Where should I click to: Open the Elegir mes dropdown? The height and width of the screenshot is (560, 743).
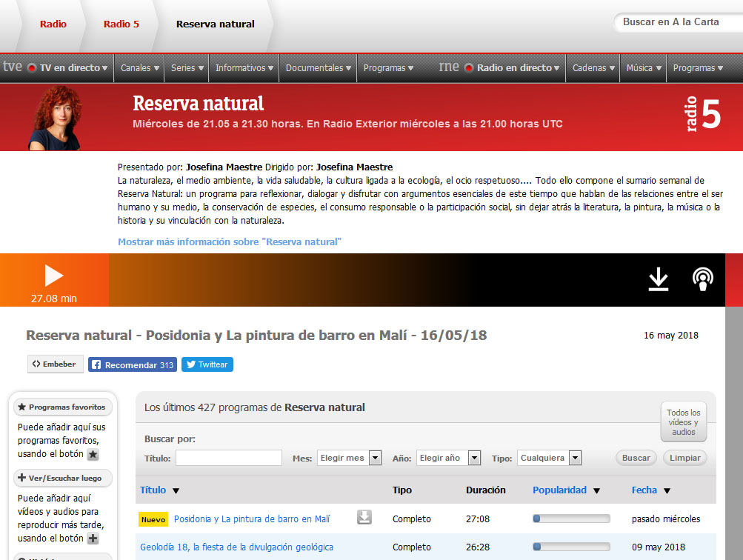(349, 458)
